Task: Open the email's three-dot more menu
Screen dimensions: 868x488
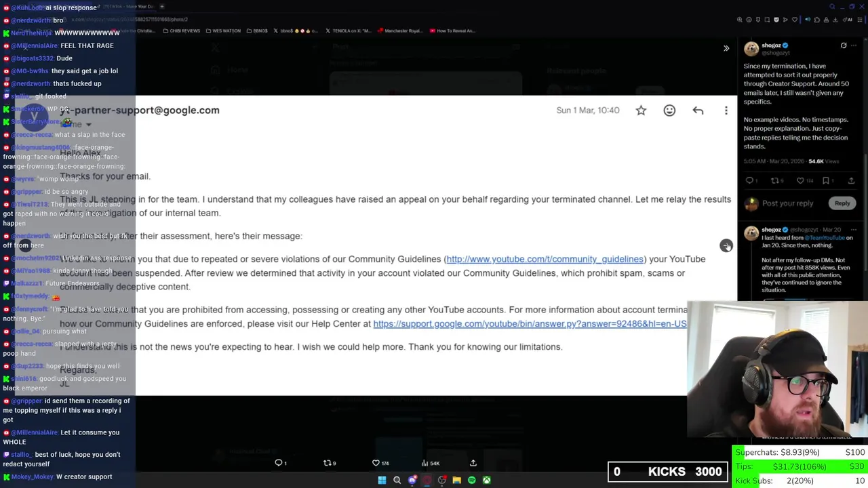Action: (726, 110)
